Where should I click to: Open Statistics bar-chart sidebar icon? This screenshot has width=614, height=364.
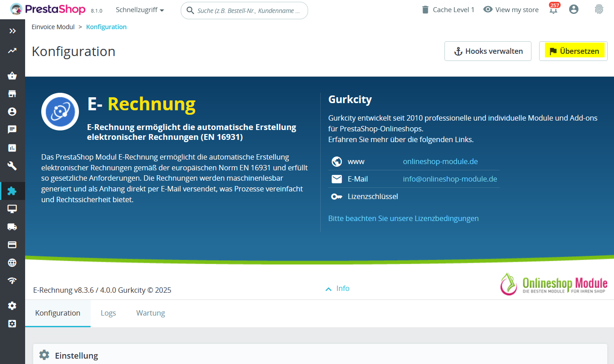point(13,147)
